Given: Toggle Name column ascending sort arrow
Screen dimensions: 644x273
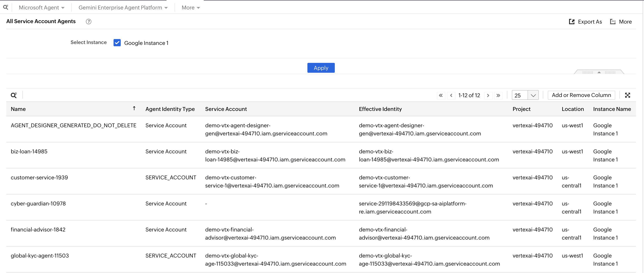Looking at the screenshot, I should pos(134,108).
